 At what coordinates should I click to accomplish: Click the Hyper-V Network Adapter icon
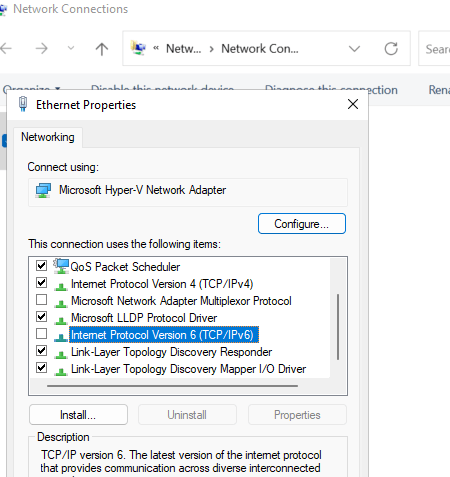[43, 190]
